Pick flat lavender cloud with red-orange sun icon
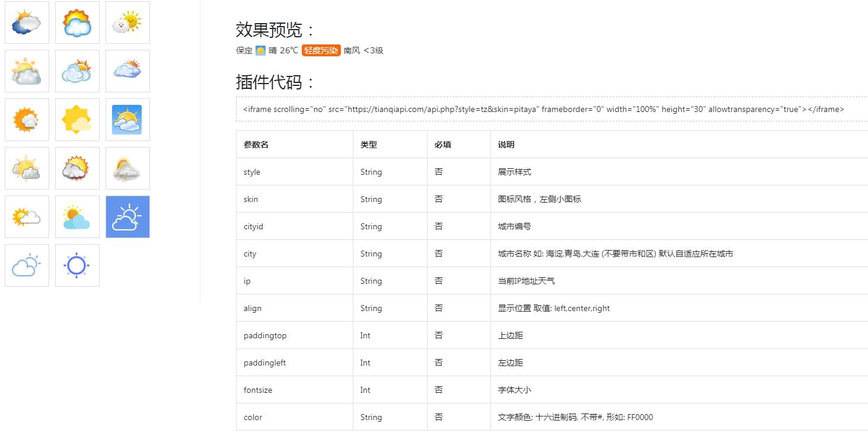Viewport: 868px width, 439px height. (127, 71)
